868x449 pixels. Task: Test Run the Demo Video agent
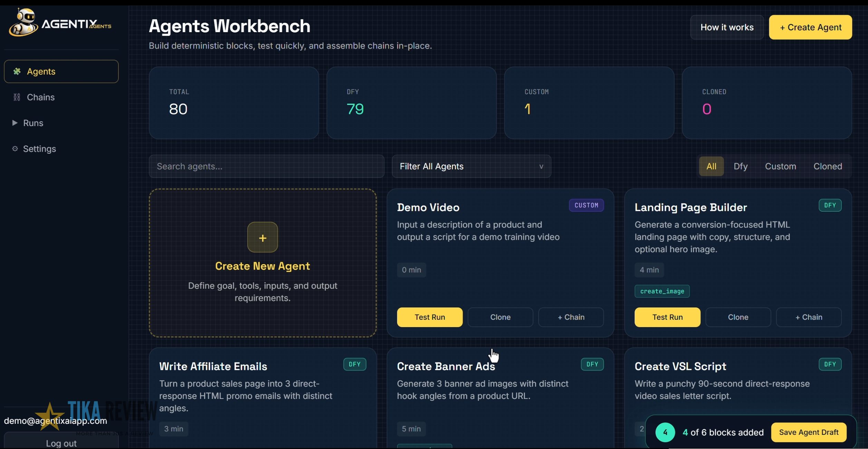pyautogui.click(x=430, y=317)
